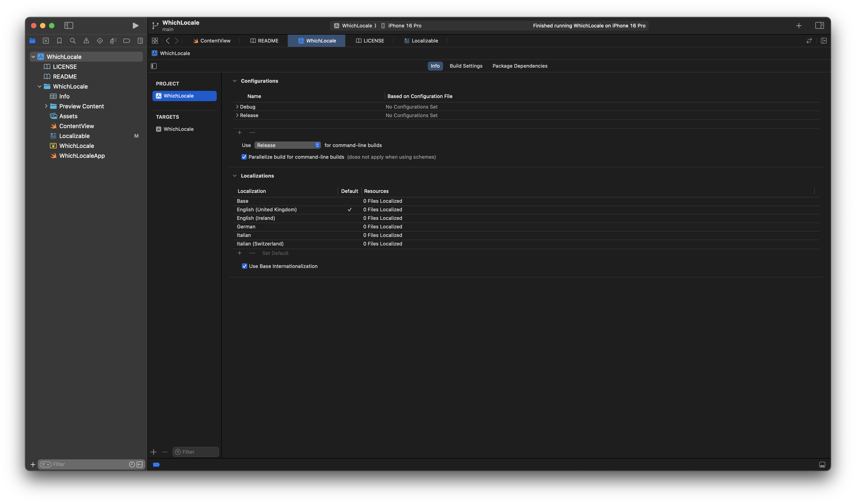
Task: Select WhichLocale under TARGETS
Action: (x=184, y=129)
